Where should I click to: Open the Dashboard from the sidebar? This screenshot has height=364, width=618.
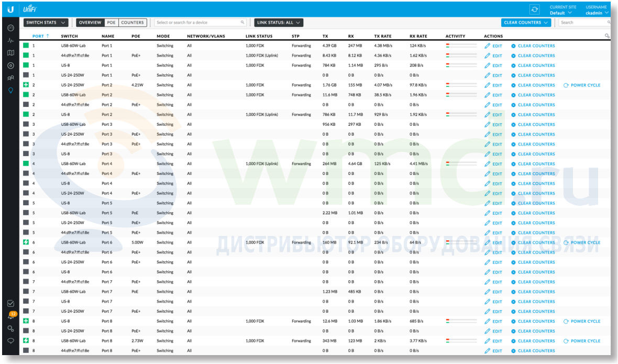(x=10, y=28)
